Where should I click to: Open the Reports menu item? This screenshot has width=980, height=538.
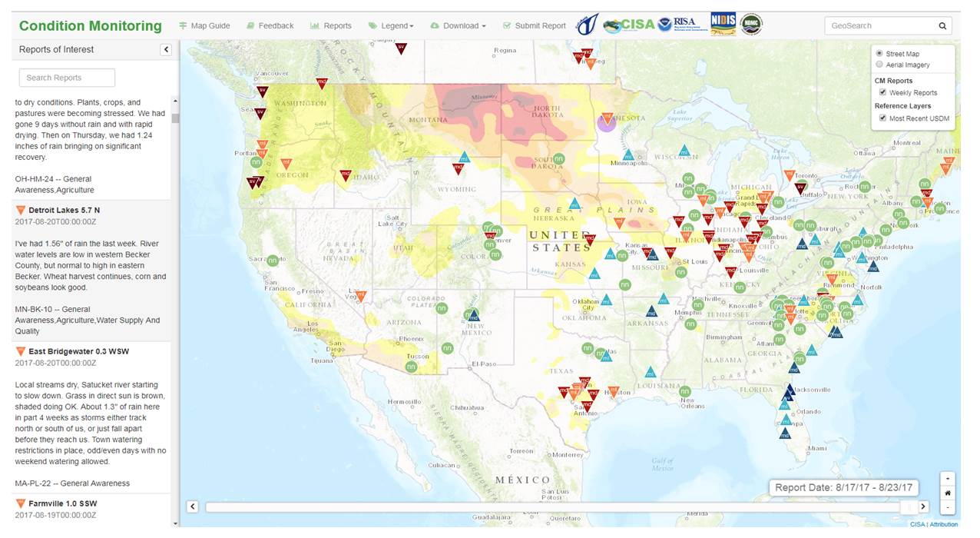(x=331, y=26)
